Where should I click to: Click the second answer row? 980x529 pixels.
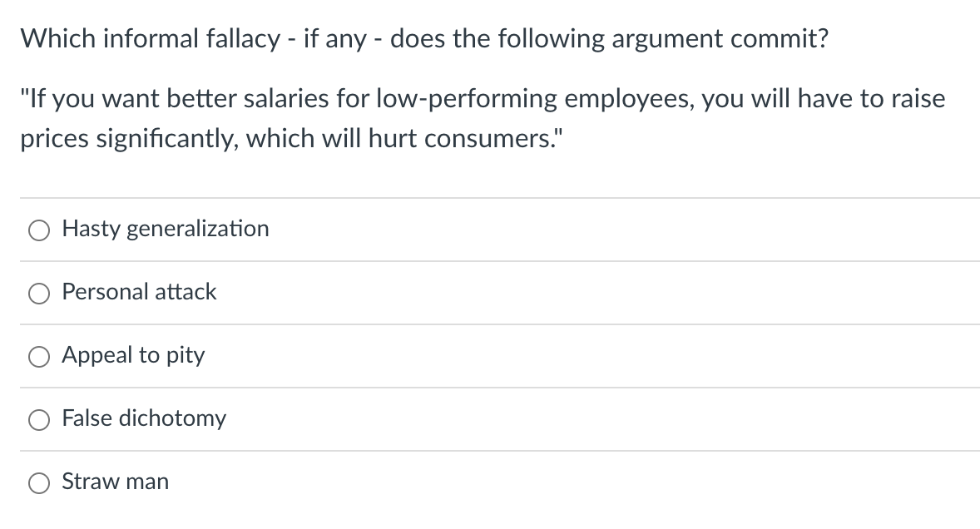(490, 294)
